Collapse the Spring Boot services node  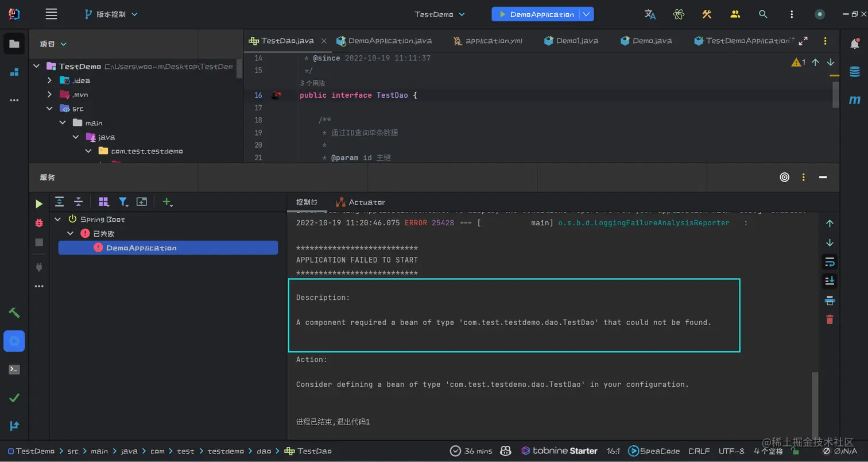57,220
